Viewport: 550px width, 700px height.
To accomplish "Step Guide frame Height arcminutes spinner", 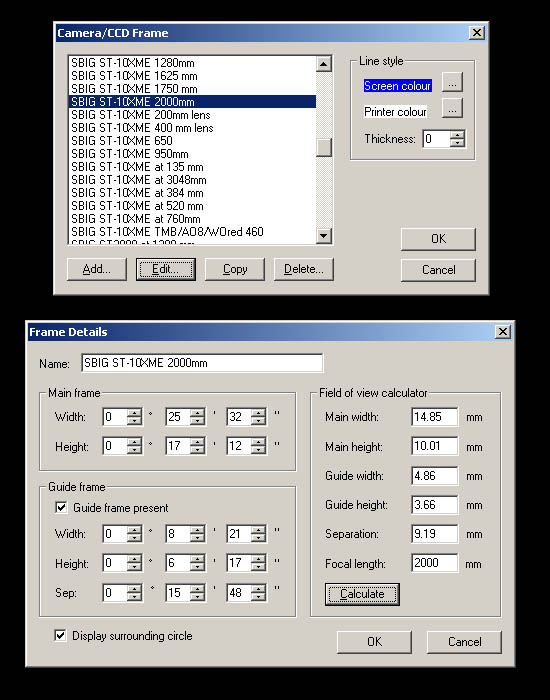I will click(197, 563).
